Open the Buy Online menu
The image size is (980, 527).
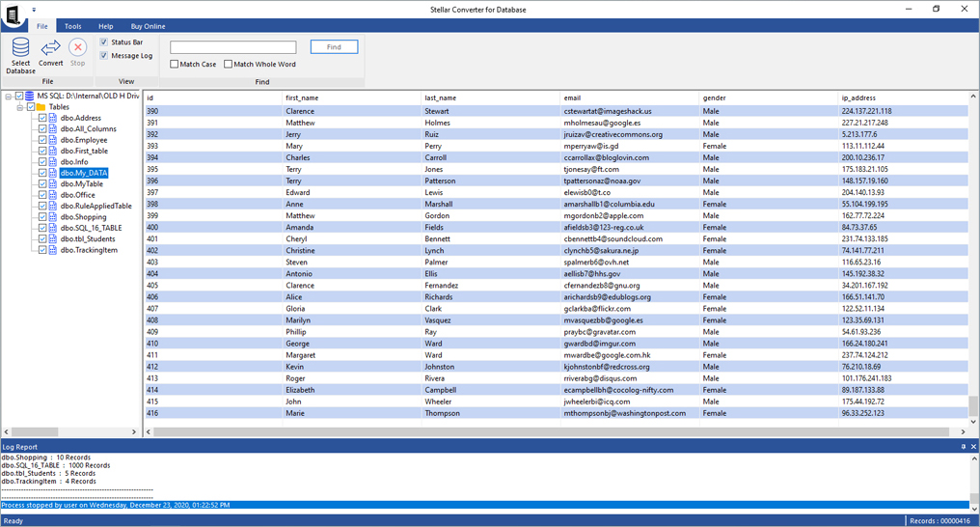click(149, 26)
